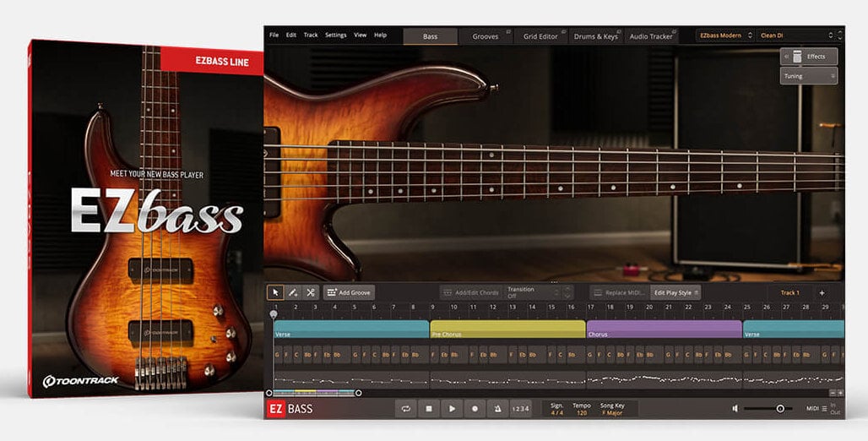
Task: Select the Track 1 tab
Action: click(x=790, y=292)
